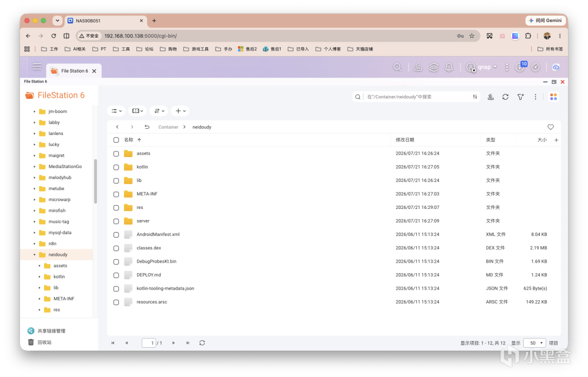Screen dimensions: 588x377
Task: Check the box for classes.dex
Action: tap(116, 248)
